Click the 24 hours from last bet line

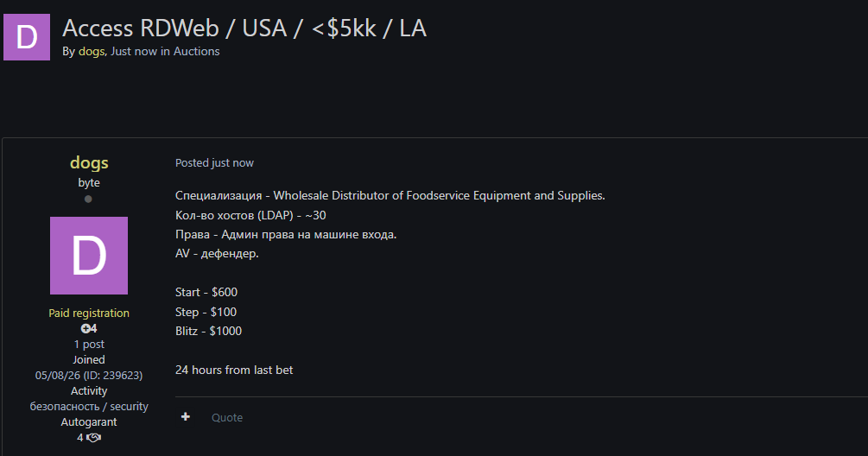[234, 370]
